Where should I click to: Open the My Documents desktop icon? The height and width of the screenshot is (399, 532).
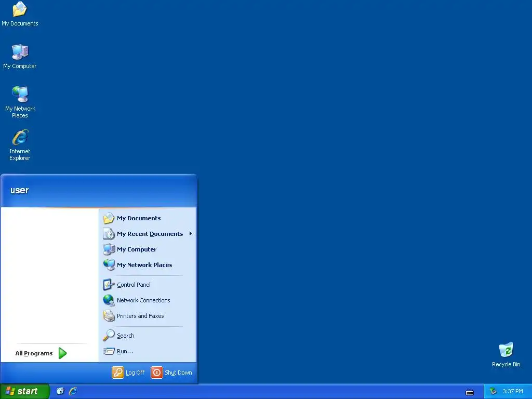[x=20, y=14]
